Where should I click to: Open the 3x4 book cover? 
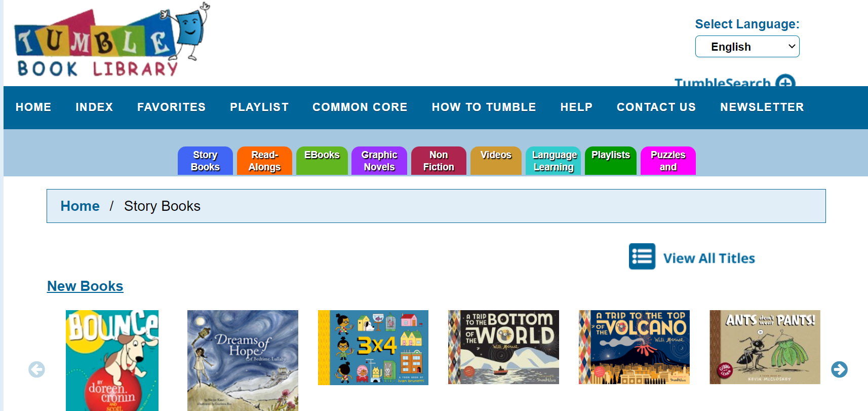(373, 348)
